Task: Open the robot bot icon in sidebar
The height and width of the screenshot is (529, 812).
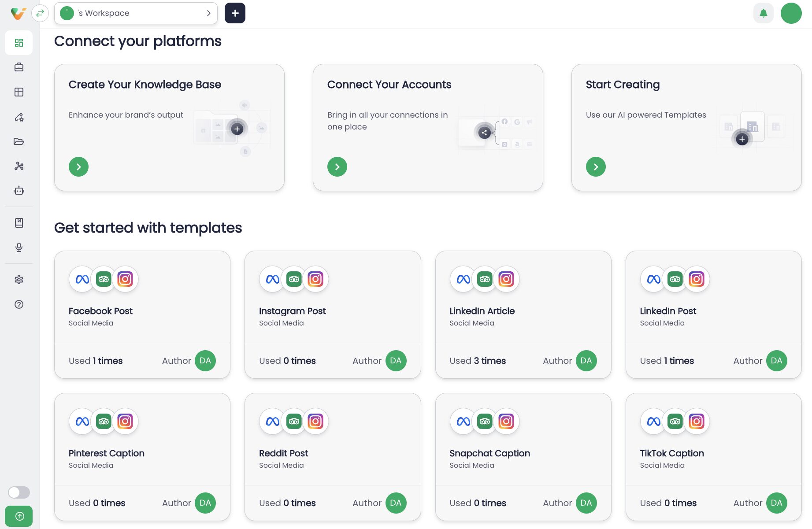Action: click(19, 191)
